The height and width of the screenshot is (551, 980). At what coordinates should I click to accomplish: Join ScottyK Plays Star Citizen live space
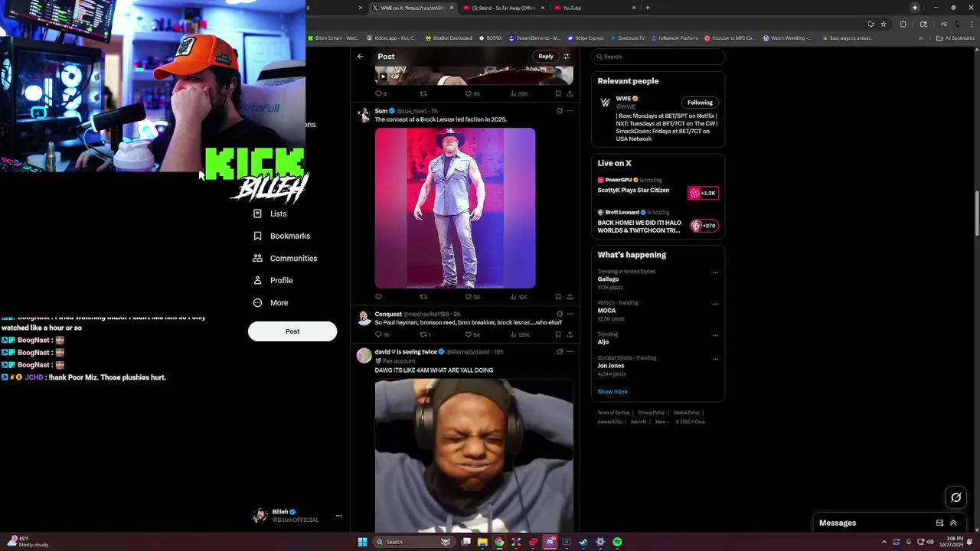658,187
